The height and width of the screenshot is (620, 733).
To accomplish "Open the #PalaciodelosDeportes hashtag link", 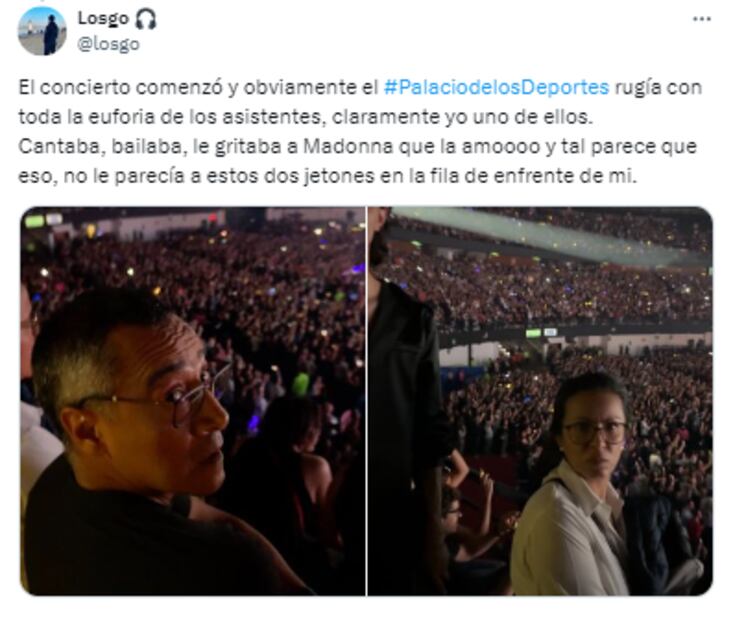I will point(496,87).
